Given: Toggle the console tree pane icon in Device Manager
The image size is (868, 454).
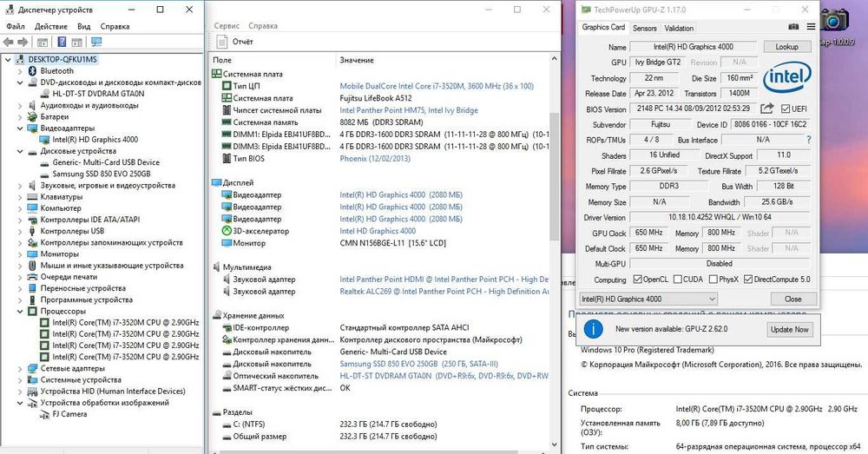Looking at the screenshot, I should (43, 42).
